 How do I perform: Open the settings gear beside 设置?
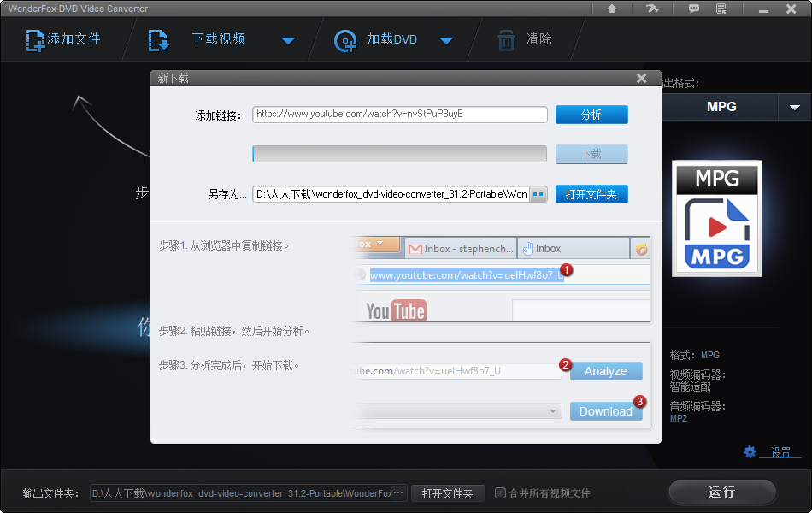click(x=750, y=452)
